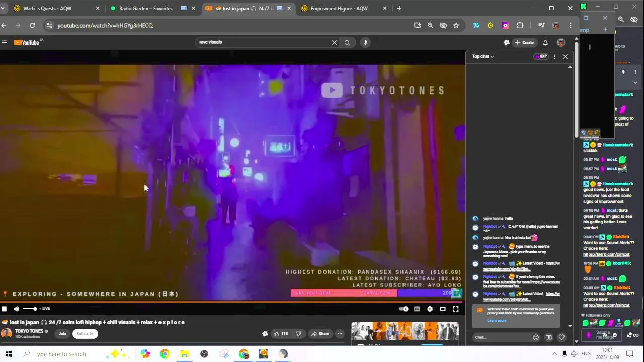Start voice search with the microphone
The image size is (644, 362).
pos(366,43)
